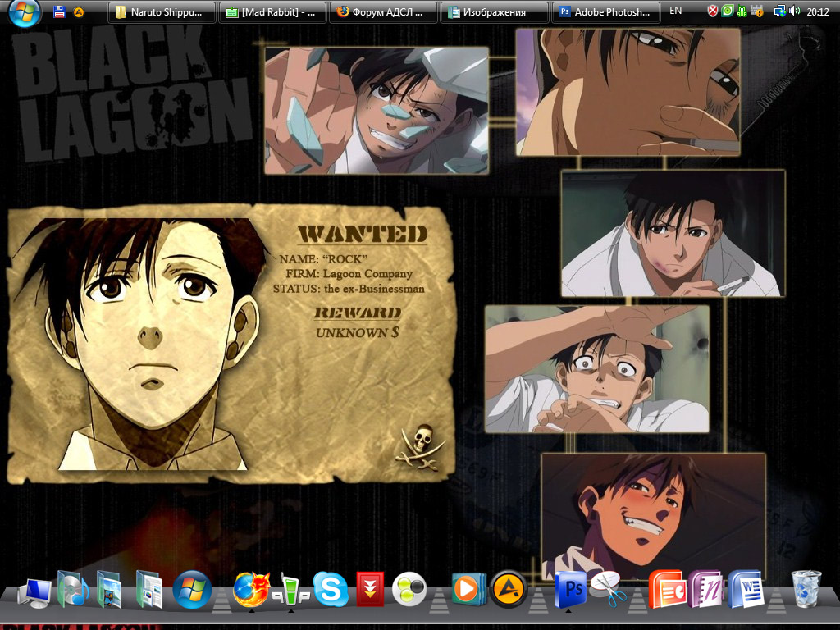Click the clock in the system tray
The width and height of the screenshot is (840, 630).
[x=818, y=12]
